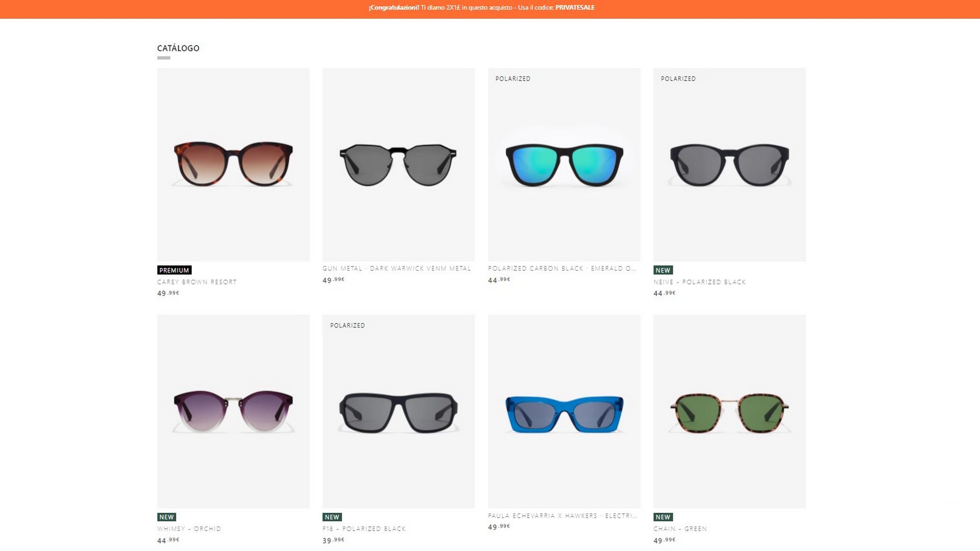
Task: Click the CATÁLOGO section heading
Action: (178, 48)
